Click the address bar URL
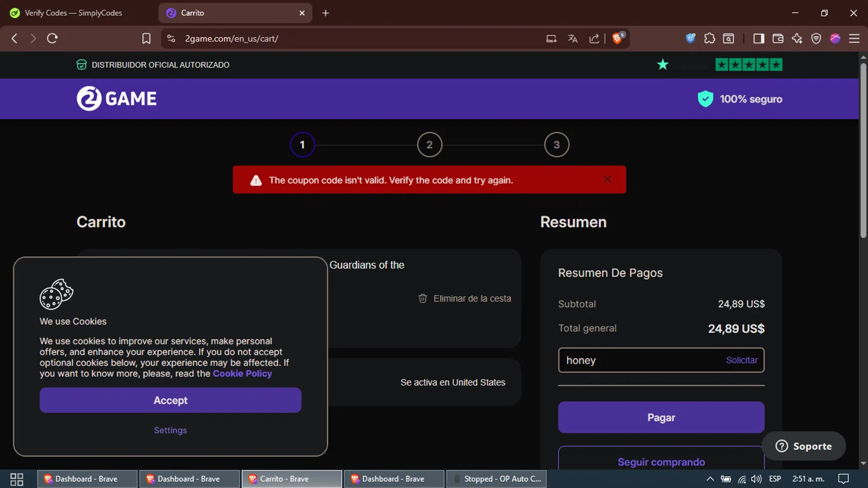Screen dimensions: 868x488 tap(231, 39)
